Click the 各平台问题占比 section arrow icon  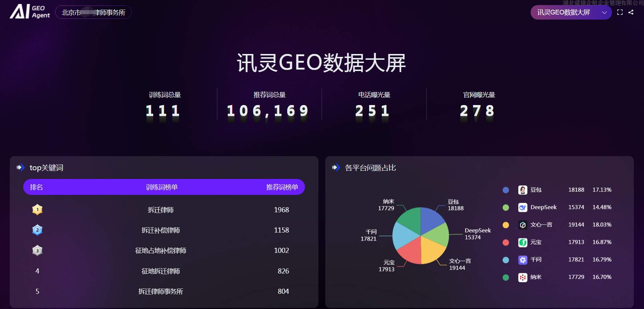[x=336, y=167]
